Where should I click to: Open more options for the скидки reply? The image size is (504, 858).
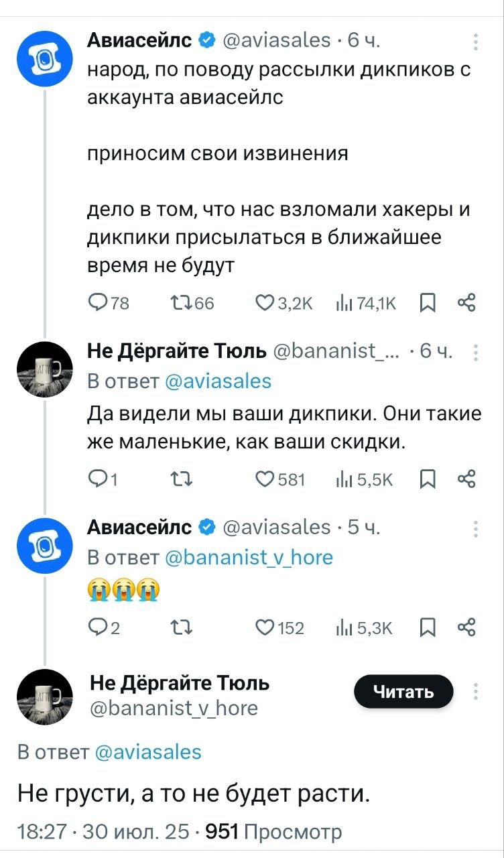click(x=475, y=352)
